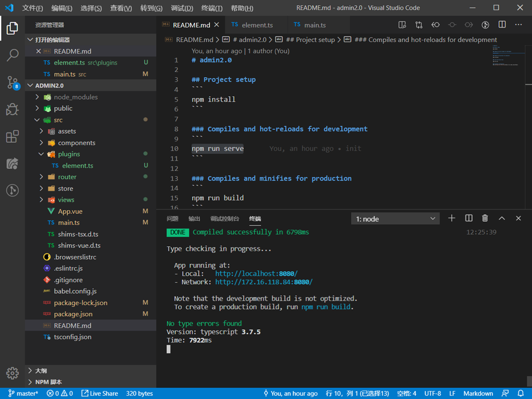The image size is (532, 399).
Task: Open Source Control view with 8 changes
Action: [x=12, y=82]
